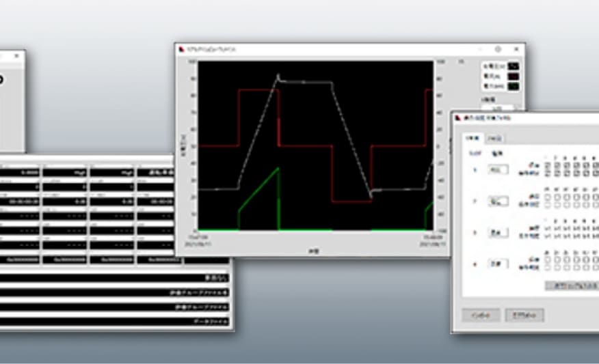Image resolution: width=599 pixels, height=364 pixels.
Task: Check slot 2 upper-row checkbox in fifth column
Action: 586,197
